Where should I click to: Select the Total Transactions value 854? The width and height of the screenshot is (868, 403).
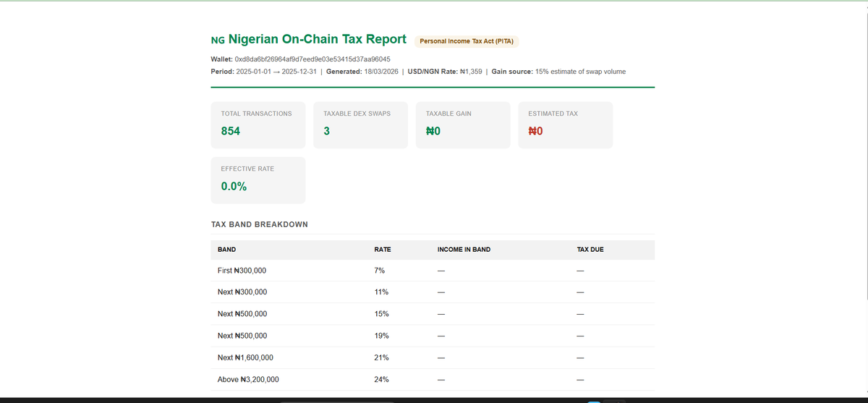click(231, 132)
